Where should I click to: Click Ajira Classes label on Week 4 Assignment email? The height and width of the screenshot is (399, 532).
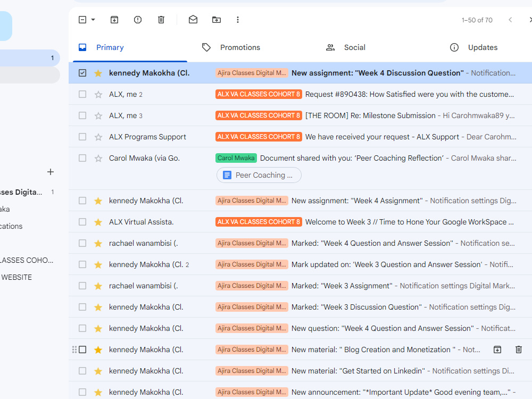[252, 201]
